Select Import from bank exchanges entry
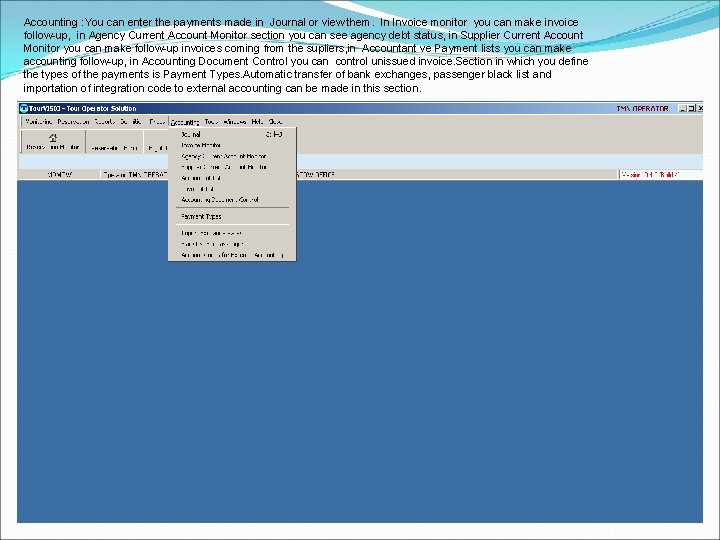 pyautogui.click(x=232, y=233)
